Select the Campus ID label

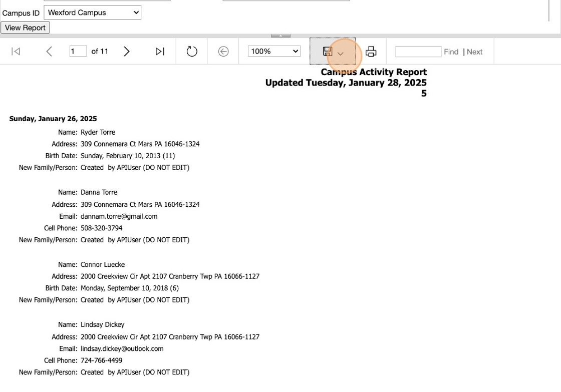pos(21,13)
